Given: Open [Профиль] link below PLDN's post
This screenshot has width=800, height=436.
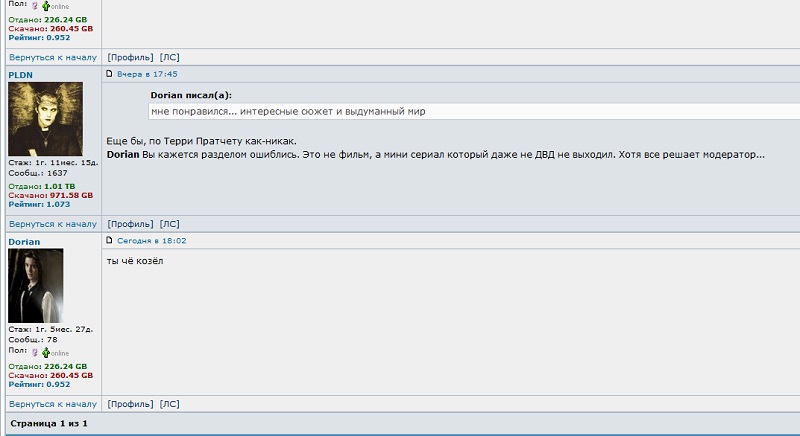Looking at the screenshot, I should [130, 224].
